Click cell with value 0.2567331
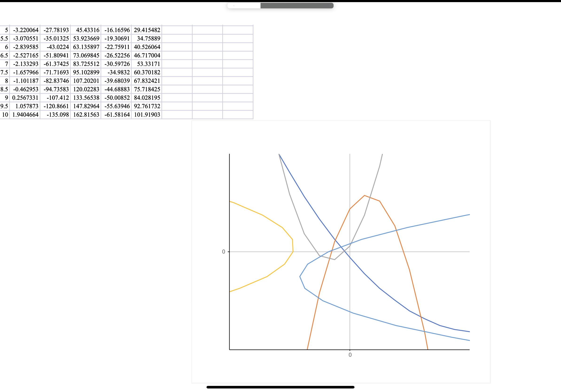 25,98
